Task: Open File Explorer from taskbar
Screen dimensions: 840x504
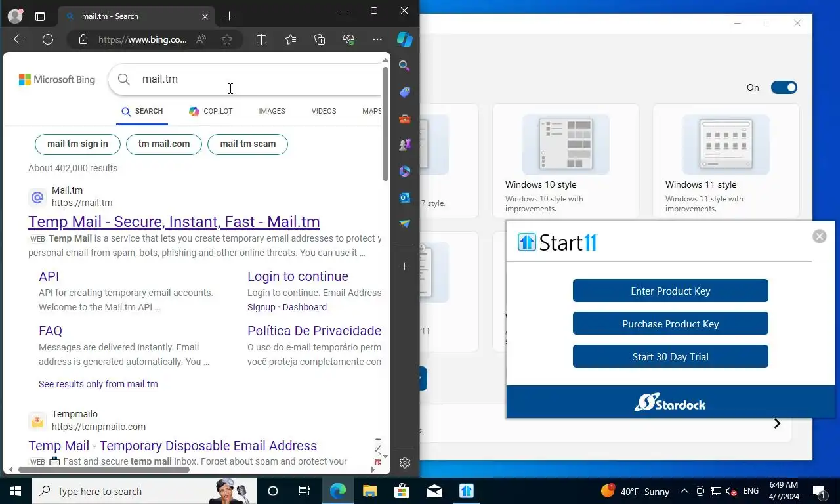Action: (369, 491)
